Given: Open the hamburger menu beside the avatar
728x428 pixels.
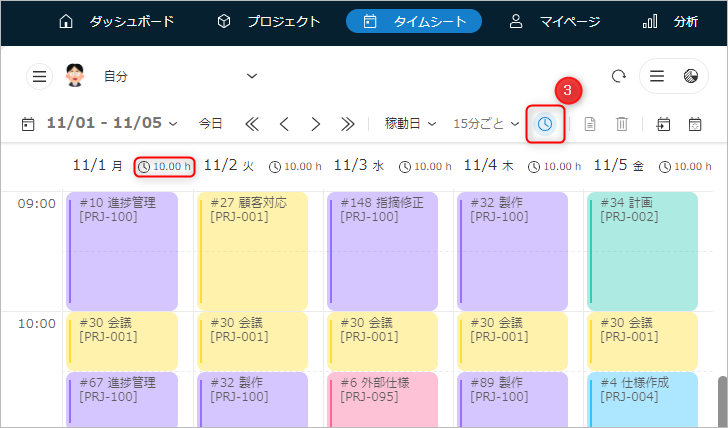Looking at the screenshot, I should 39,76.
